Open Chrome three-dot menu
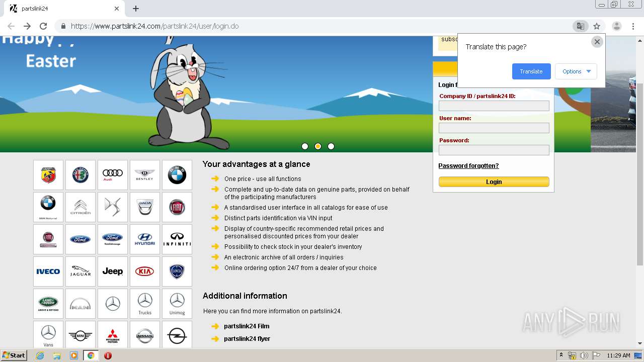 (633, 26)
